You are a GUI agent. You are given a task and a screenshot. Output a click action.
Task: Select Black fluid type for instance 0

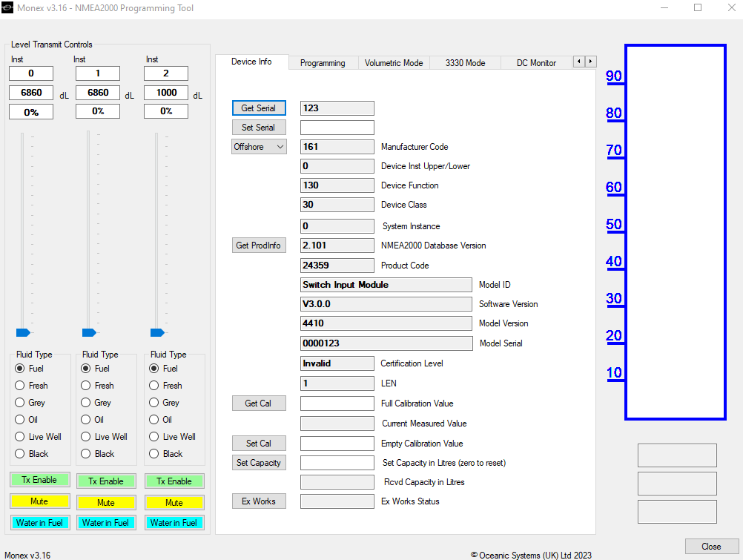tap(32, 454)
